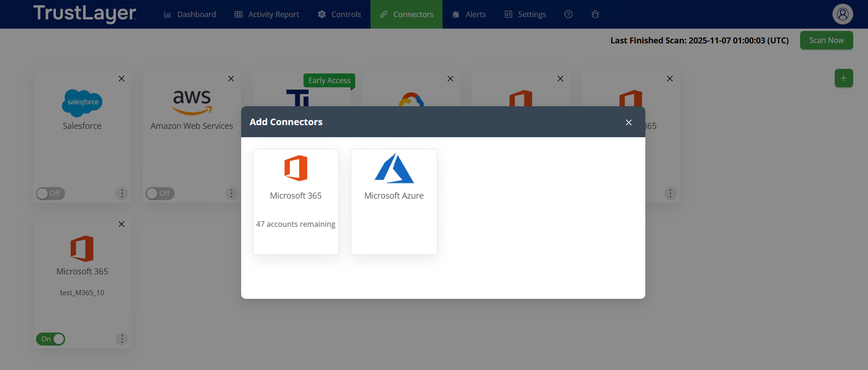Open the Alerts tab
Image resolution: width=868 pixels, height=370 pixels.
click(469, 14)
